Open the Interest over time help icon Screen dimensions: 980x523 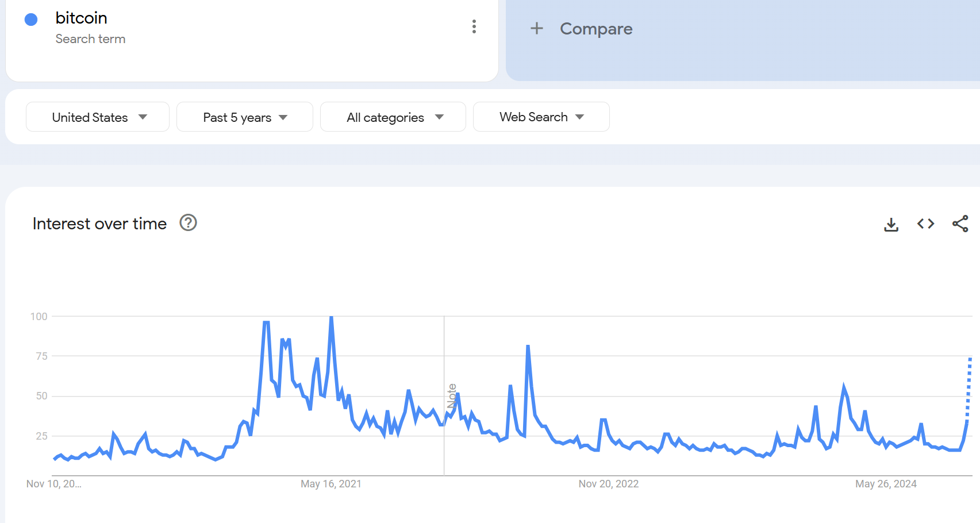click(x=189, y=222)
